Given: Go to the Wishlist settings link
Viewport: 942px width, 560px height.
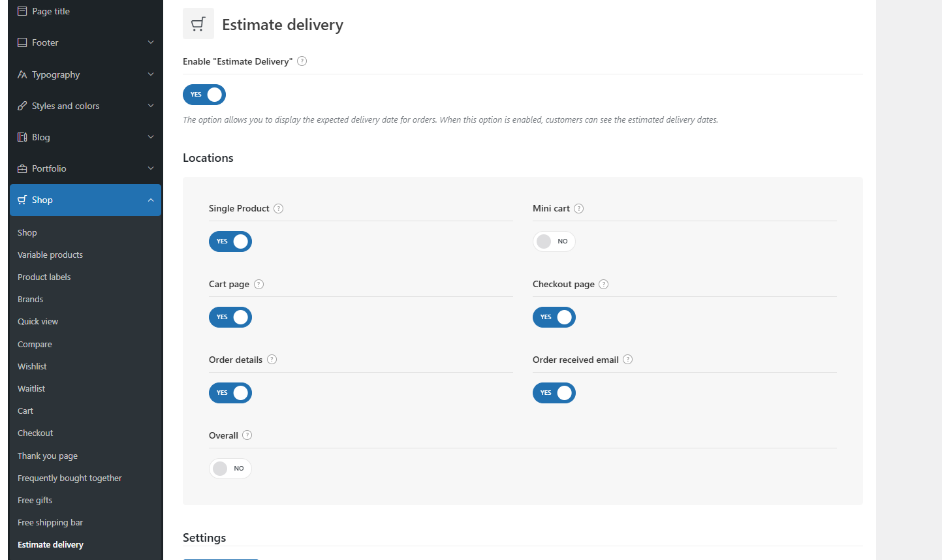Looking at the screenshot, I should (32, 366).
